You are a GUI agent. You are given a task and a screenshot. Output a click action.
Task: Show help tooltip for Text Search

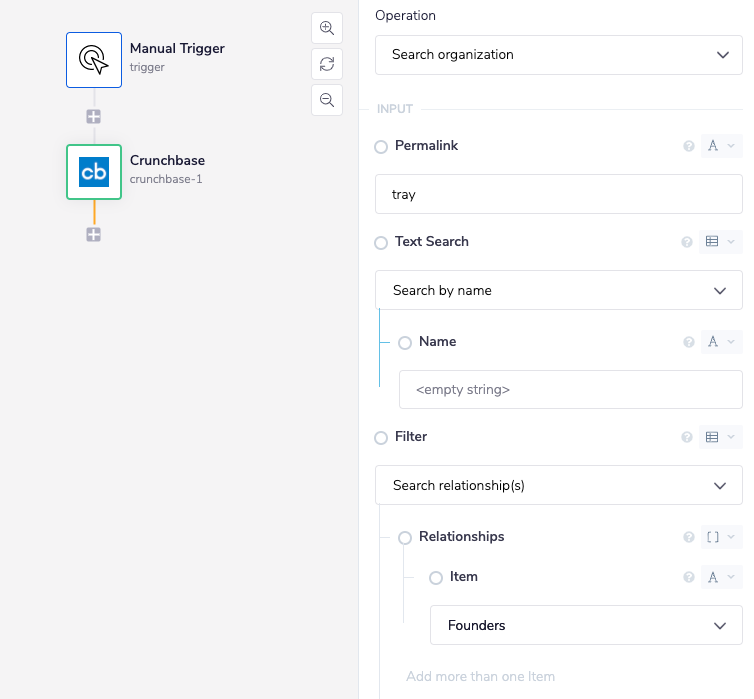[687, 242]
